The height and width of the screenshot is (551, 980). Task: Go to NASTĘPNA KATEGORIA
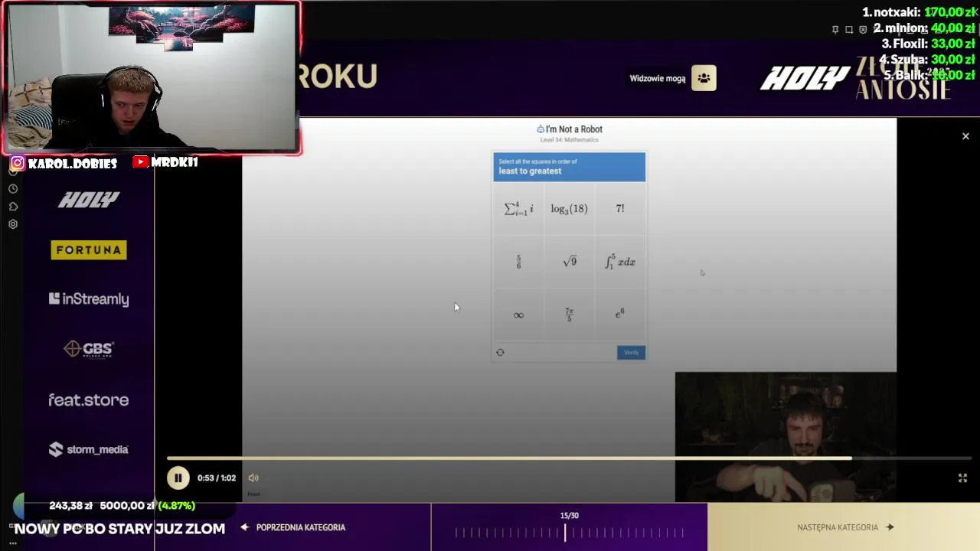click(x=845, y=527)
